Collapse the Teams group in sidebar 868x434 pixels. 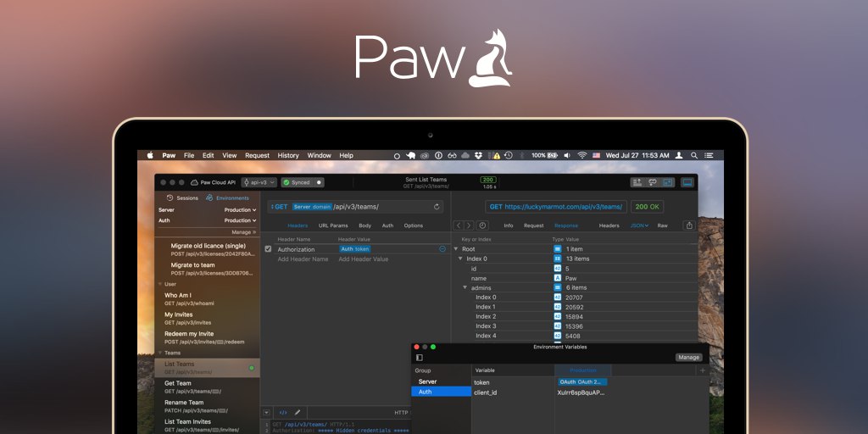tap(160, 353)
